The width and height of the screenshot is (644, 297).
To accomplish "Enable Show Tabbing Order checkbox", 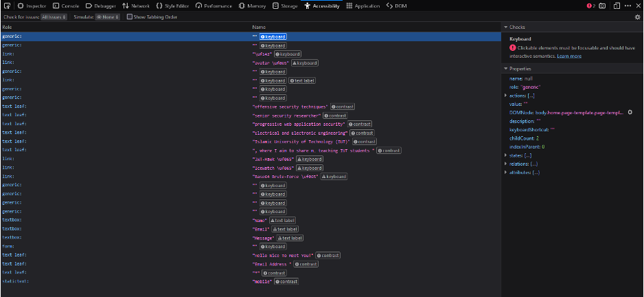I will pyautogui.click(x=130, y=16).
